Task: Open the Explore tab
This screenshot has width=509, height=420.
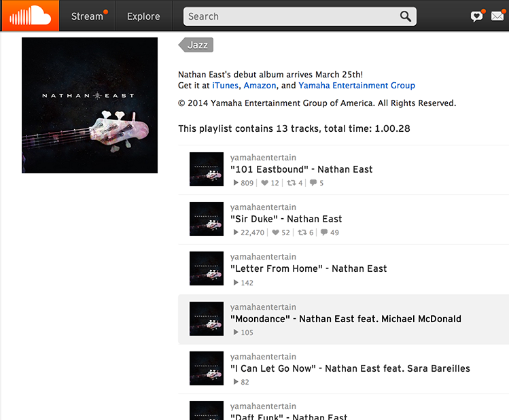Action: click(143, 16)
